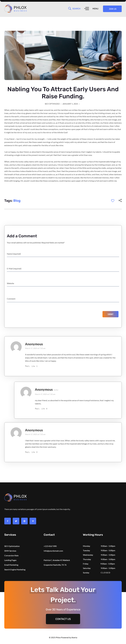Viewport: 126px width, 644px height.
Task: Focus the E-Mail (required) input field
Action: (x=63, y=268)
